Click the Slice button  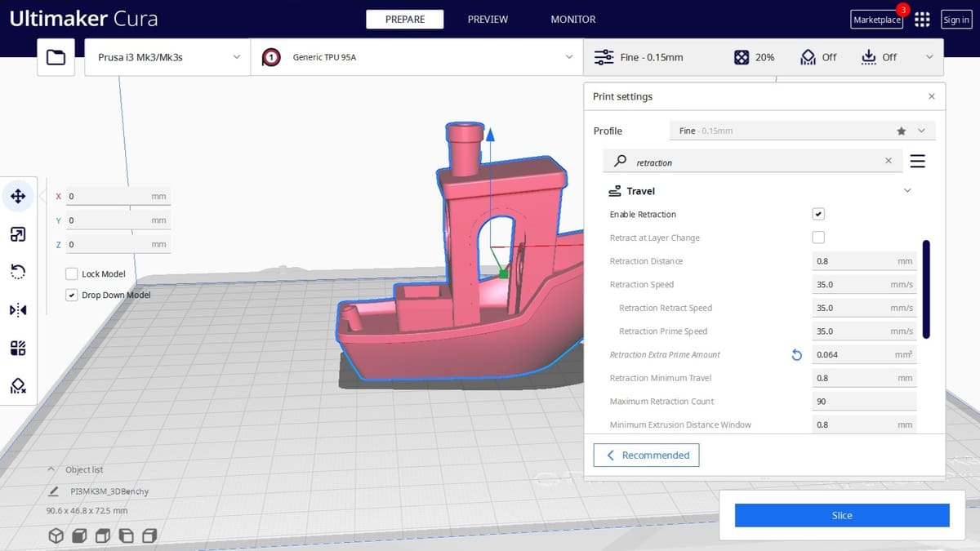842,515
